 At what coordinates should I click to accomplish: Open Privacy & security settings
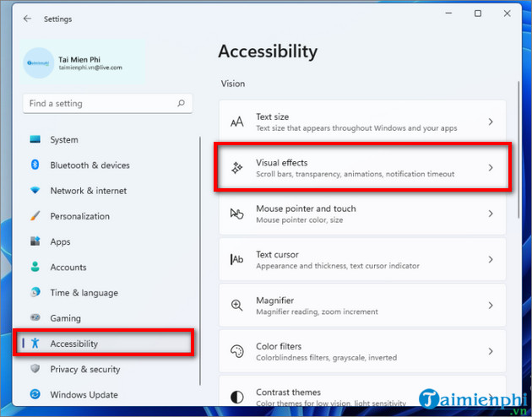point(108,369)
